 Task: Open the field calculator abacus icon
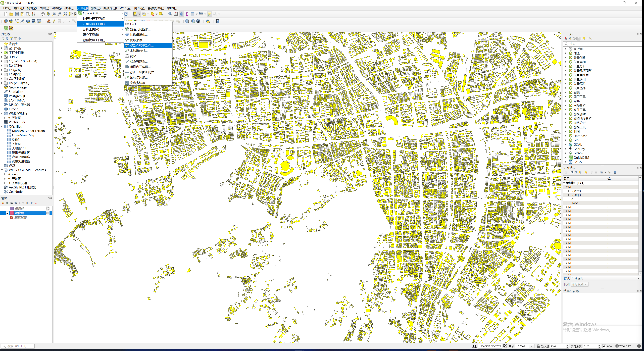176,14
